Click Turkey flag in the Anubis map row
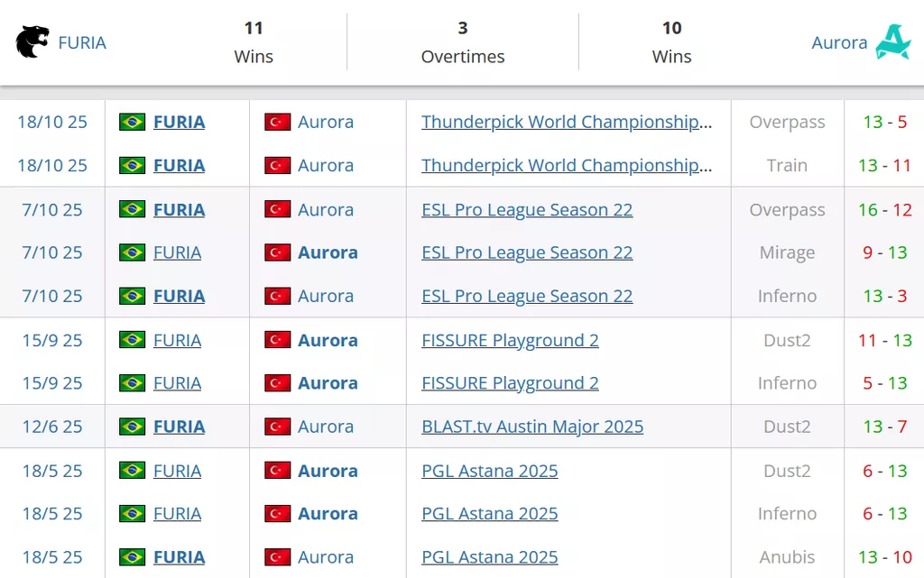 pyautogui.click(x=277, y=557)
